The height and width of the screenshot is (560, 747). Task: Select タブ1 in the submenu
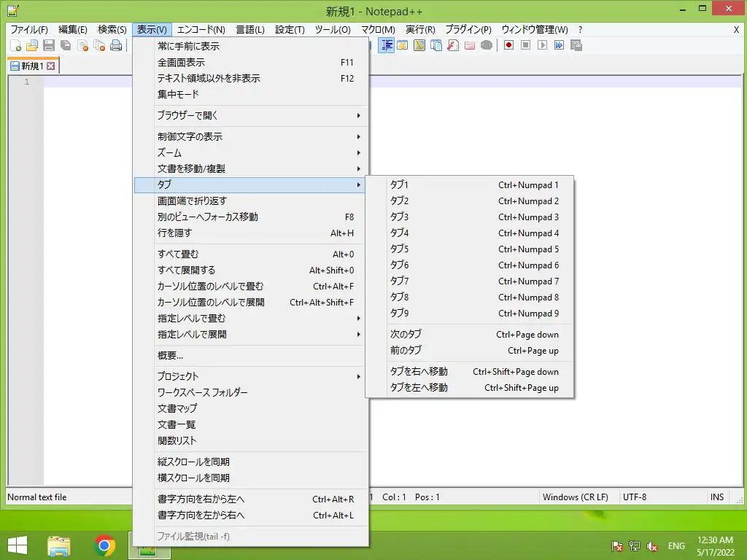(470, 184)
